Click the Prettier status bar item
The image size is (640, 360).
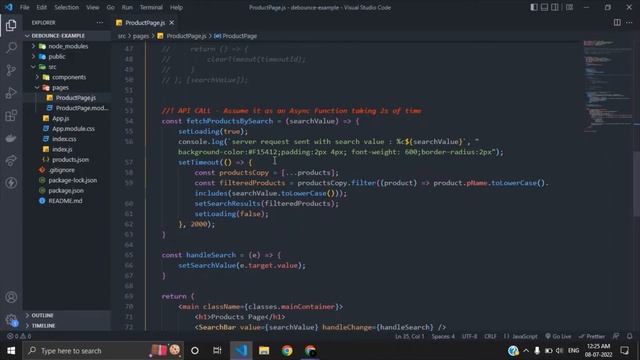point(591,336)
